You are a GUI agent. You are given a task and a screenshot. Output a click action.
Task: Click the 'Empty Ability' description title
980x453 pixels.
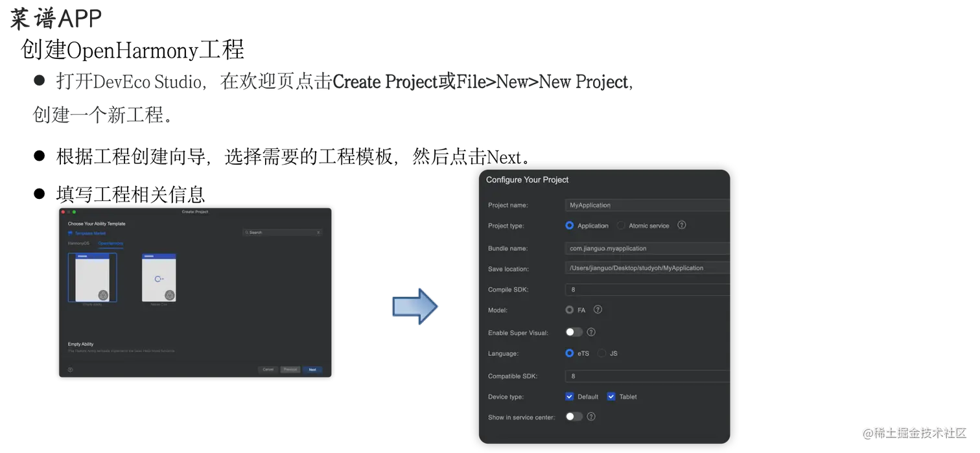click(x=81, y=344)
